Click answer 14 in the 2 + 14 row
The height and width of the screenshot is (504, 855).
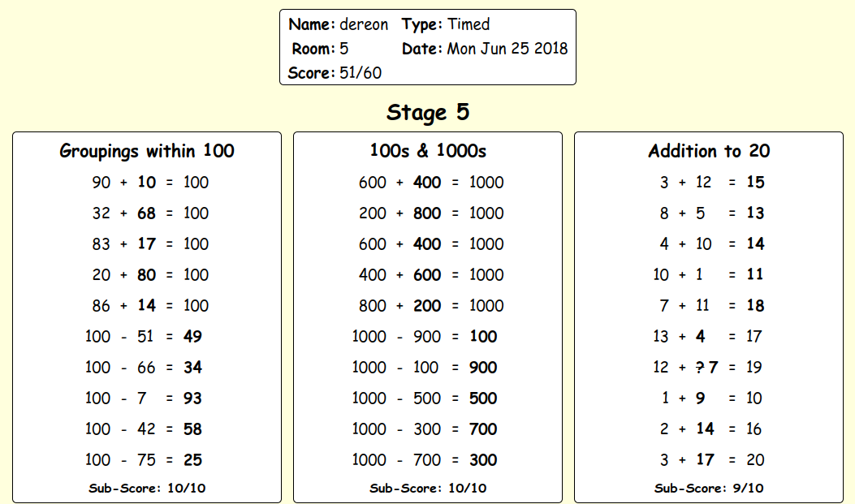point(705,429)
